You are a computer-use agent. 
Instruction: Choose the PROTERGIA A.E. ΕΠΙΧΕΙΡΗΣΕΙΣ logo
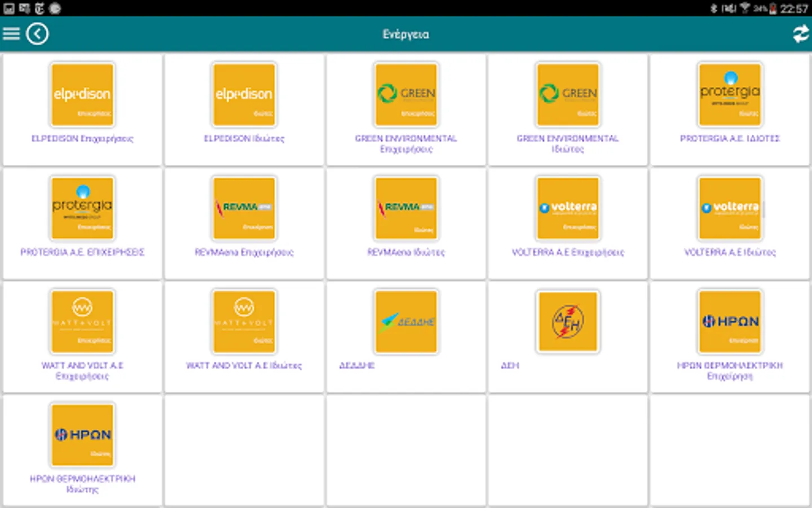tap(82, 208)
